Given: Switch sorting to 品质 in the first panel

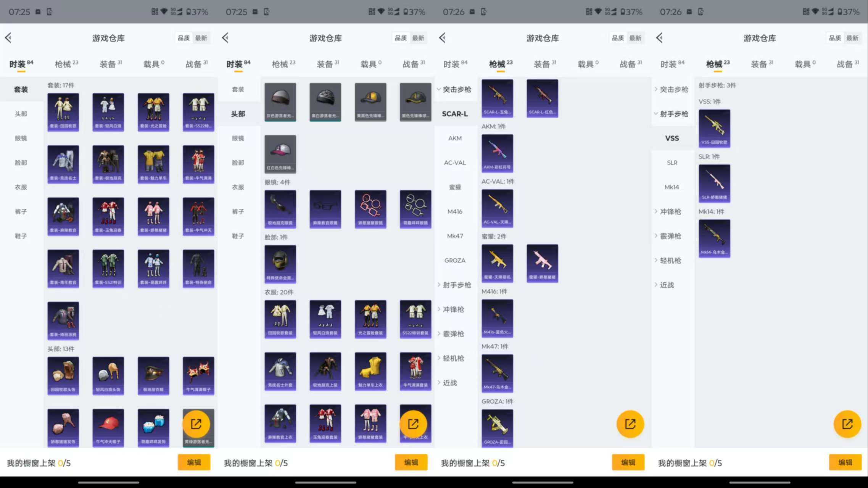Looking at the screenshot, I should (x=184, y=38).
